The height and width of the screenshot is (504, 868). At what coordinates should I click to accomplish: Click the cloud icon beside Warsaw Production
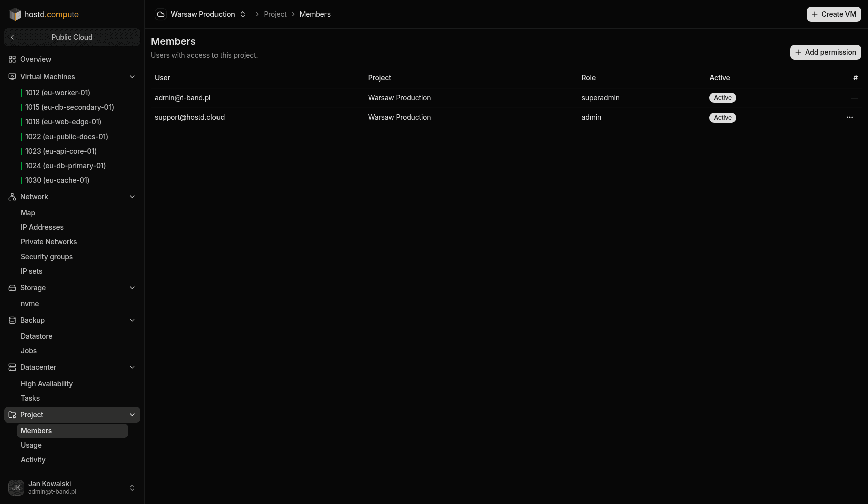tap(161, 14)
